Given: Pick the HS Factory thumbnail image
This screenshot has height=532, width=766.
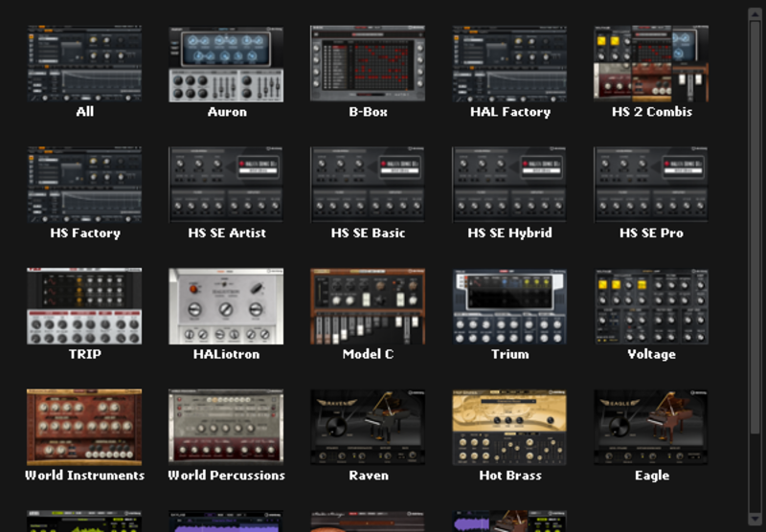Looking at the screenshot, I should (x=84, y=185).
